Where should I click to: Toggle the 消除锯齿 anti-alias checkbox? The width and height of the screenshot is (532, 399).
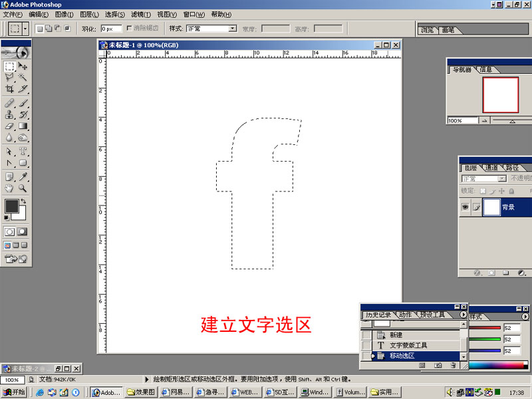pos(129,28)
